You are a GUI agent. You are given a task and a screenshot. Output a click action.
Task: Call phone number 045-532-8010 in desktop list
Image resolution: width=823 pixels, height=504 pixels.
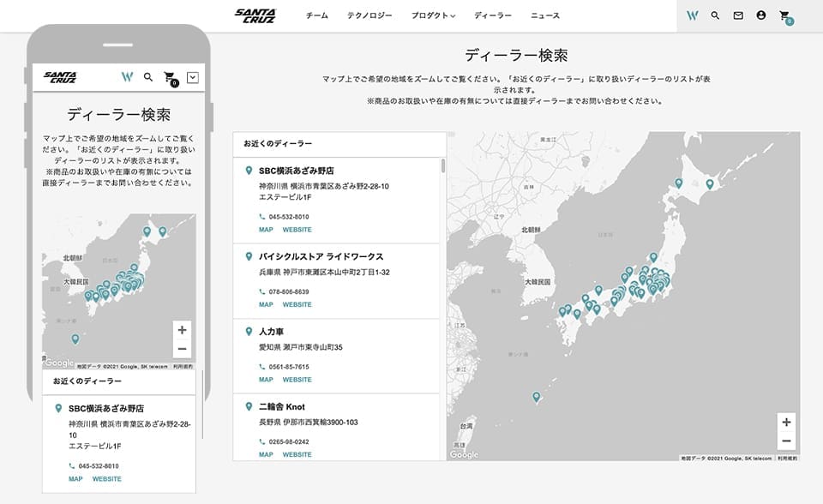click(289, 217)
